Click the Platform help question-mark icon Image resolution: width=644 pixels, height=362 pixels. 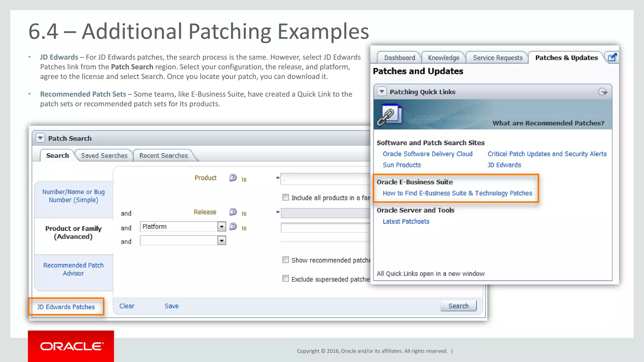pos(233,226)
